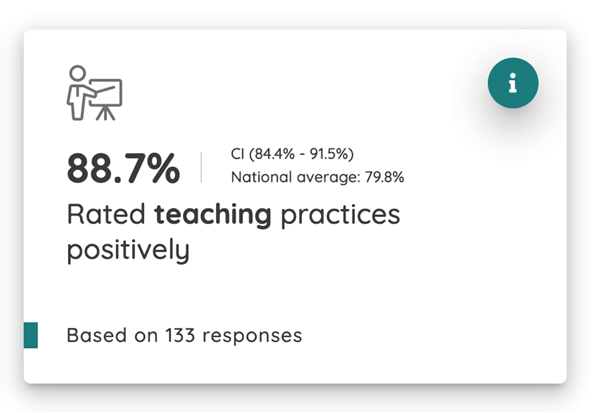Click Based on 133 responses text
Screen dimensions: 597x413
point(184,336)
